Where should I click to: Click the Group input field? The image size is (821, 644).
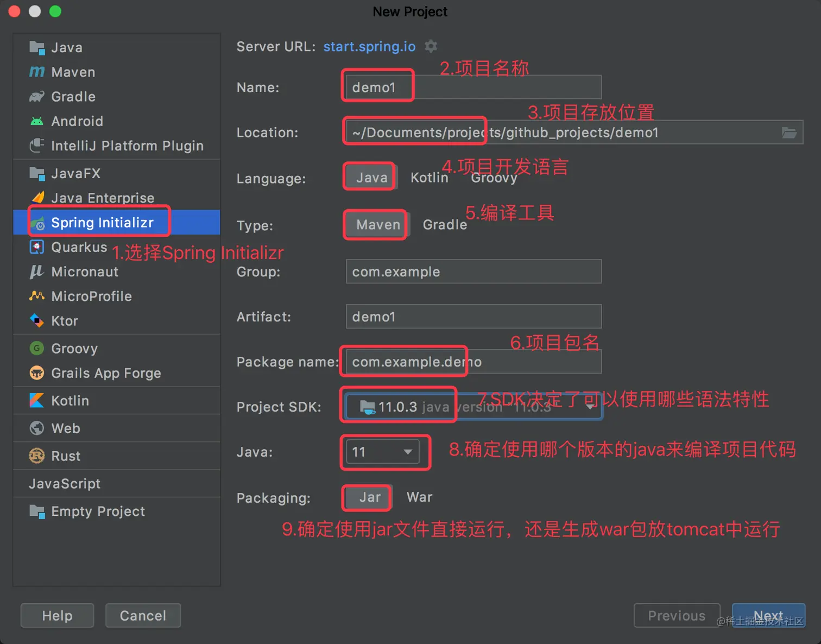tap(473, 272)
